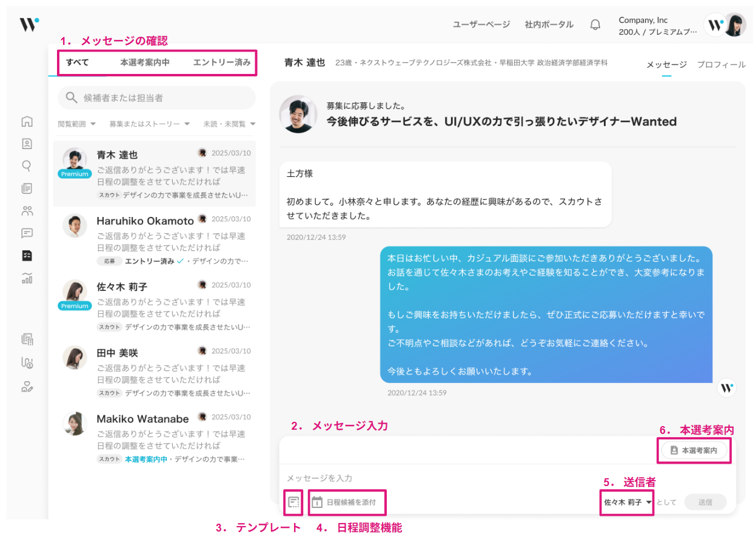Expand the 閲覧範囲 filter dropdown
Viewport: 756px width, 537px height.
[x=77, y=124]
